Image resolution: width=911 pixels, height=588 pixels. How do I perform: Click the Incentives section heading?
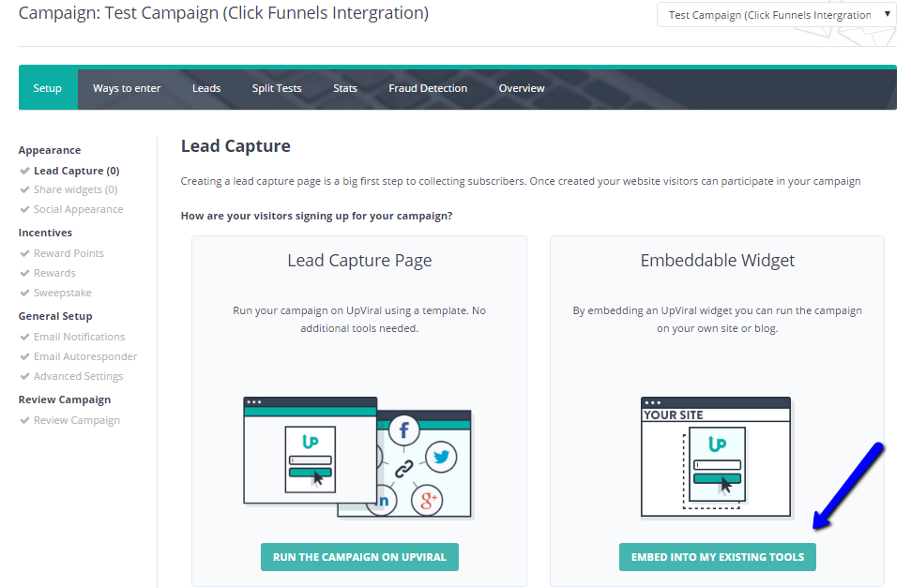[x=45, y=233]
